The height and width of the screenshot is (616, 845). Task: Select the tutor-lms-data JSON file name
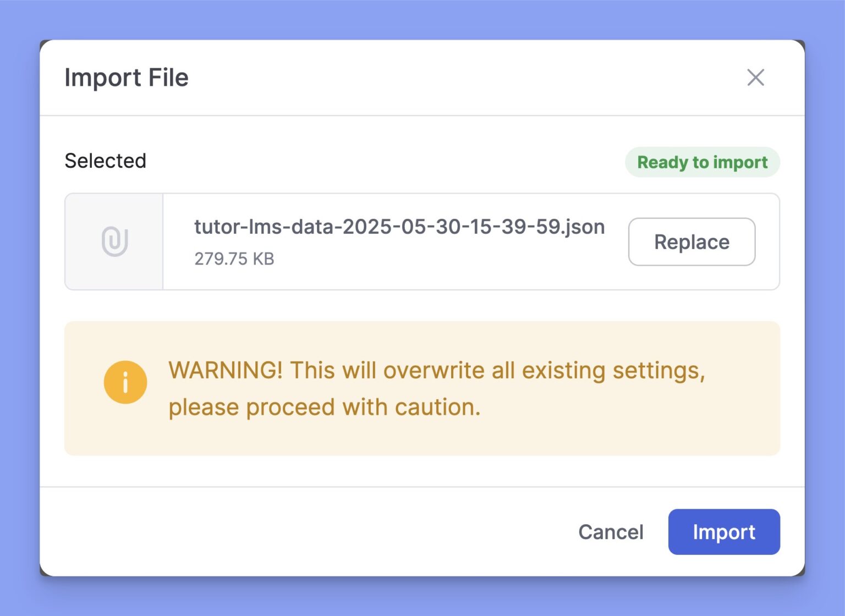[399, 227]
